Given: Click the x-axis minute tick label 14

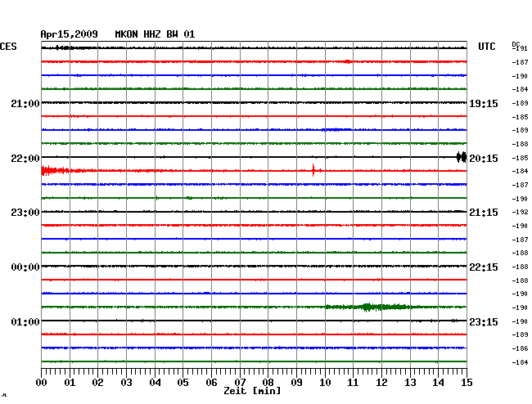Looking at the screenshot, I should tap(438, 382).
